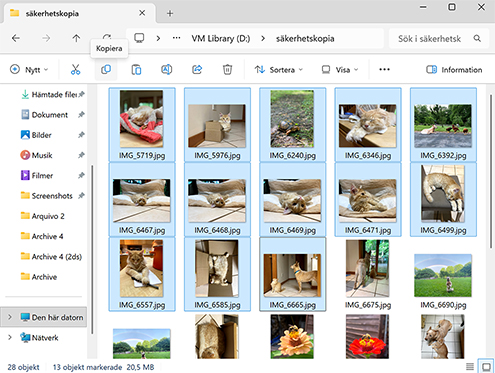
Task: Open the Sortera dropdown
Action: (x=279, y=70)
